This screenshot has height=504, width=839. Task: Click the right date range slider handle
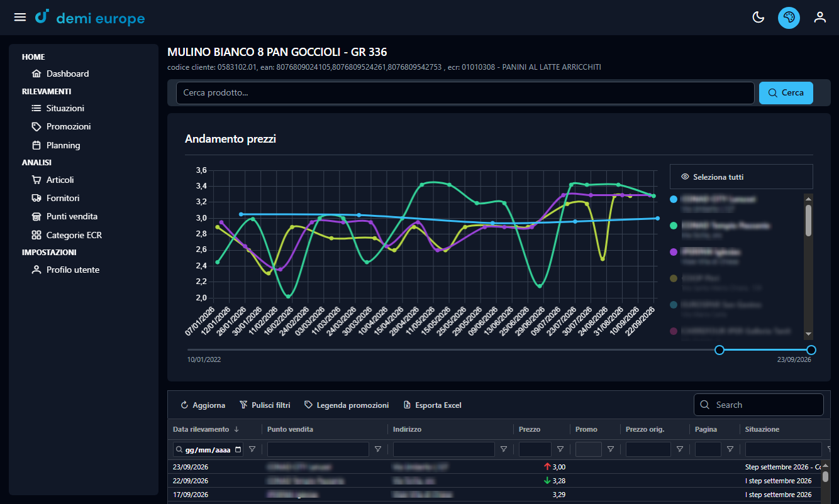[x=811, y=350]
